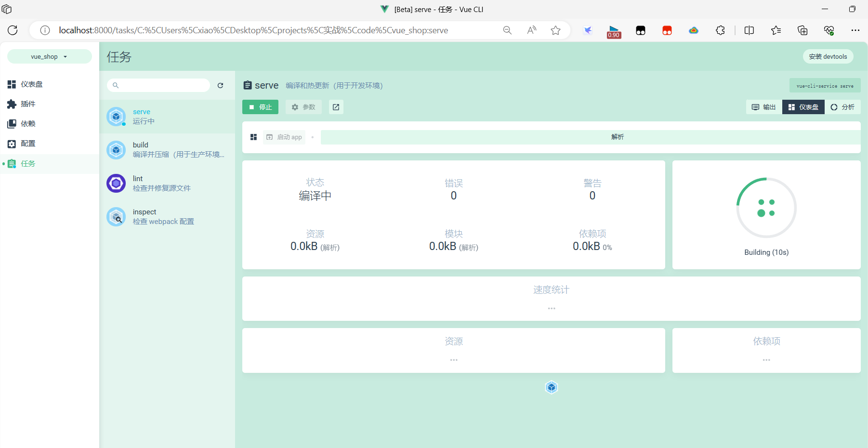Click the 启动 app button
This screenshot has height=448, width=868.
coord(285,137)
